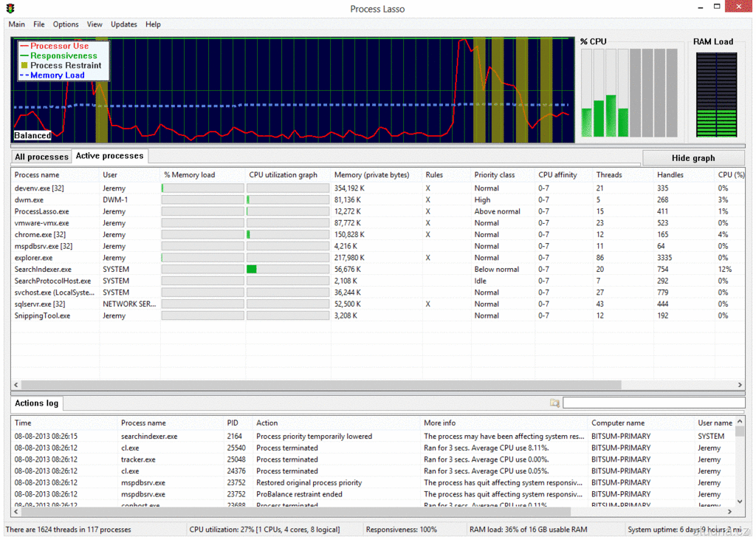Screen dimensions: 756x540
Task: Sort by the Priority class column header
Action: [495, 175]
